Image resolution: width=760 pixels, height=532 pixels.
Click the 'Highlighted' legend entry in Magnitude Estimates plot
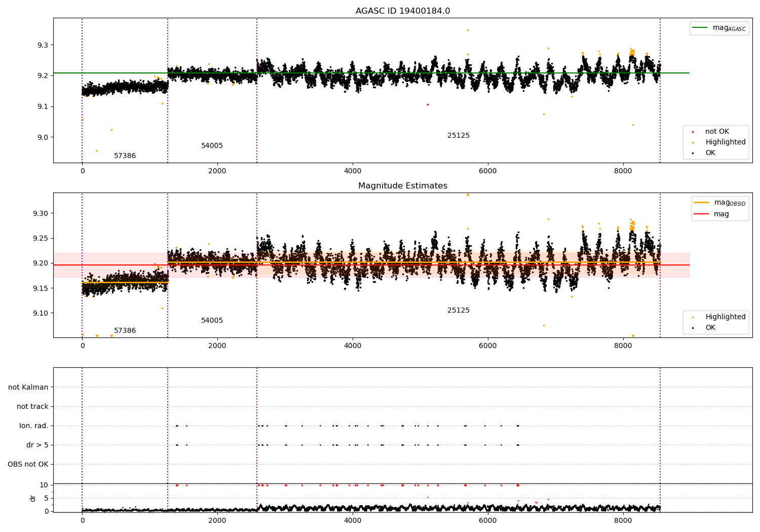726,317
